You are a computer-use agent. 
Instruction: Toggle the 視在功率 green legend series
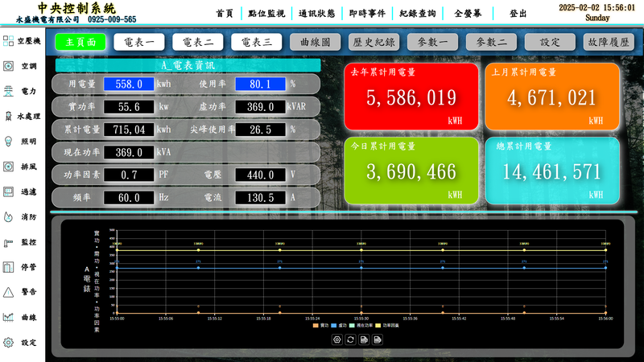tap(361, 326)
